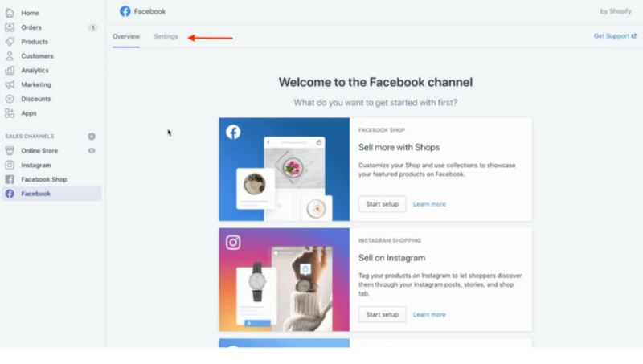Viewport: 643px width, 364px height.
Task: Open the Customers section
Action: [x=37, y=56]
